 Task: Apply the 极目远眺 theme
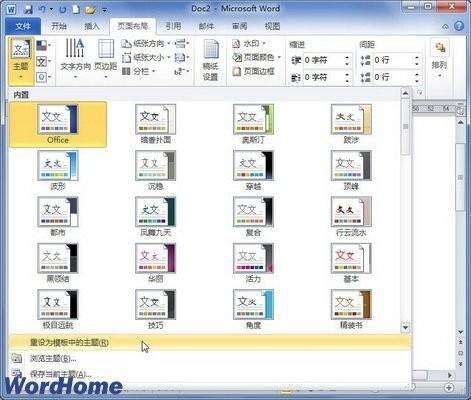58,309
